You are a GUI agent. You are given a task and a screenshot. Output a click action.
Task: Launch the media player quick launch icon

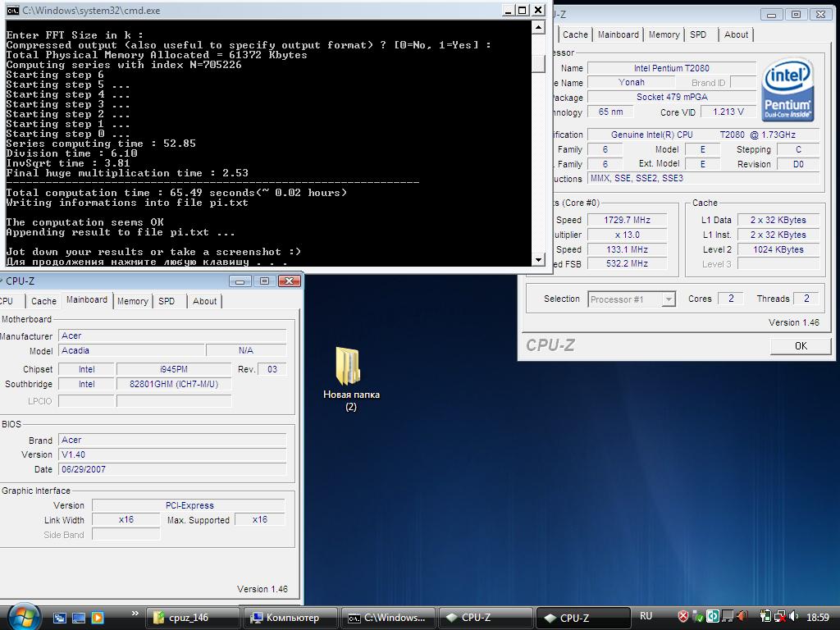[x=98, y=618]
